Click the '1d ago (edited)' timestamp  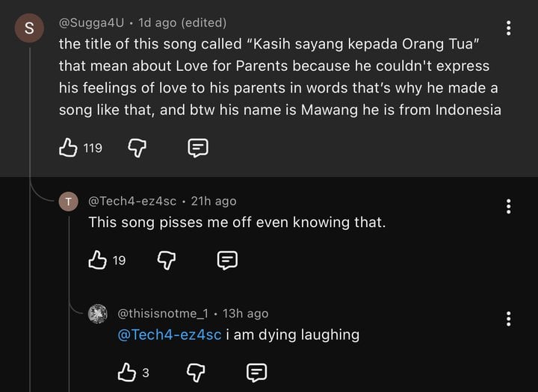pyautogui.click(x=182, y=23)
